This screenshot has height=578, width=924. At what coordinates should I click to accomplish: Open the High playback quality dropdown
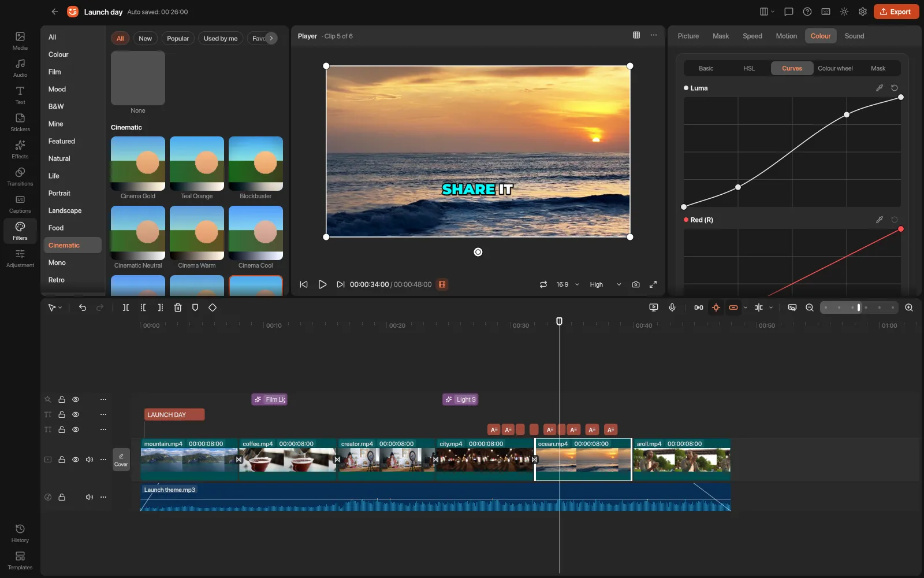coord(605,284)
